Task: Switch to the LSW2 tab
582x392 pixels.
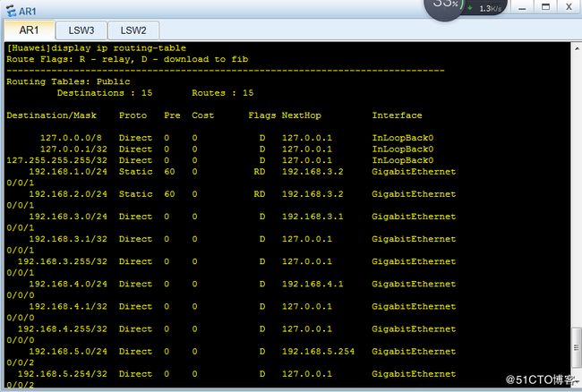Action: point(133,30)
